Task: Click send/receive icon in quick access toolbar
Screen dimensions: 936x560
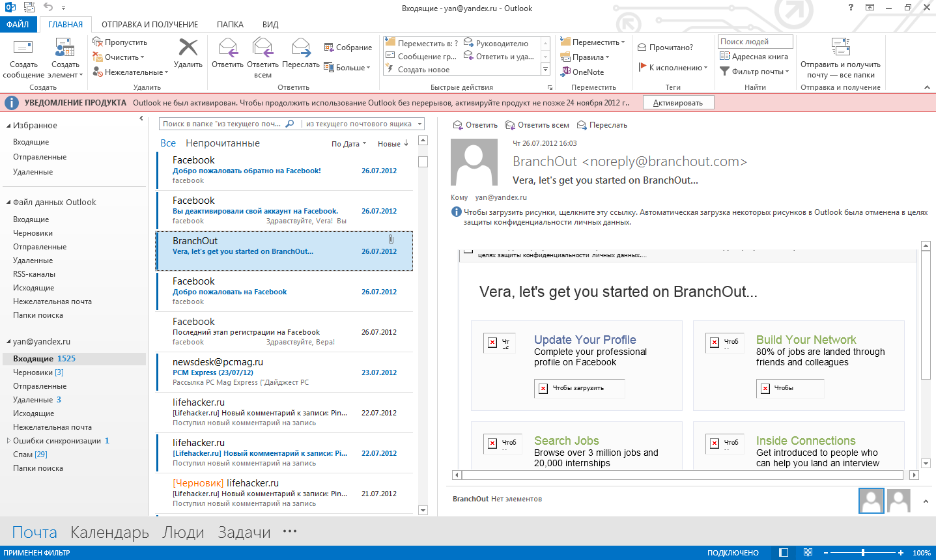Action: (29, 8)
